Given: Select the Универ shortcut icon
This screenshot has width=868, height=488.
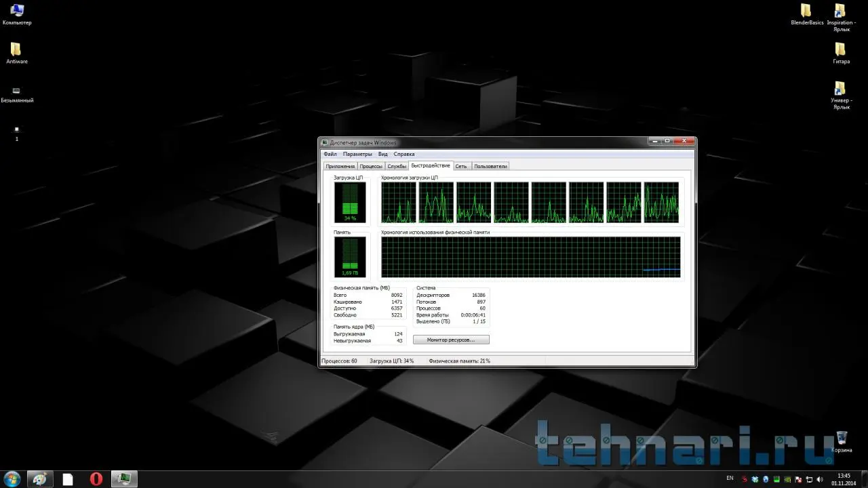Looking at the screenshot, I should 841,96.
